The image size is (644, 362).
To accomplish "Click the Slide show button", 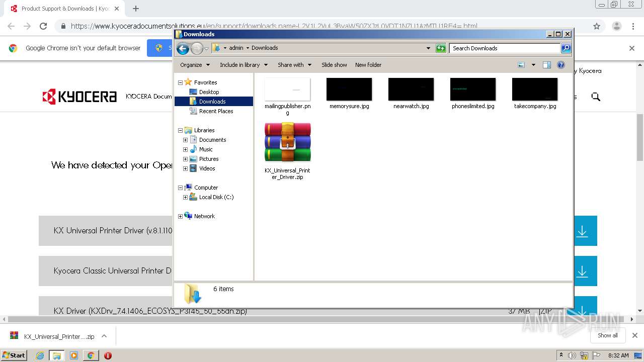I will pos(334,65).
